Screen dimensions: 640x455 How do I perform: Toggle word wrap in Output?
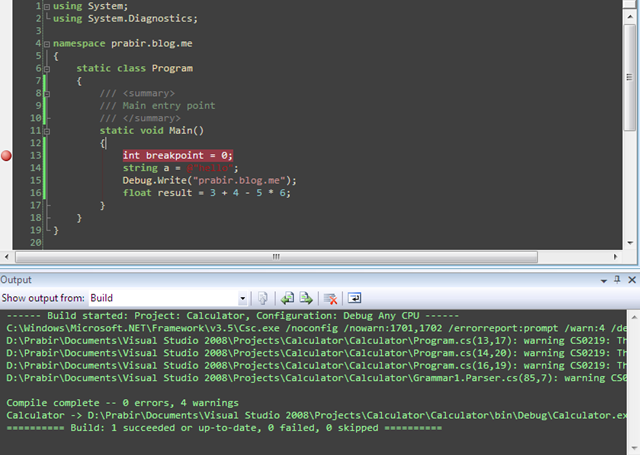tap(354, 298)
